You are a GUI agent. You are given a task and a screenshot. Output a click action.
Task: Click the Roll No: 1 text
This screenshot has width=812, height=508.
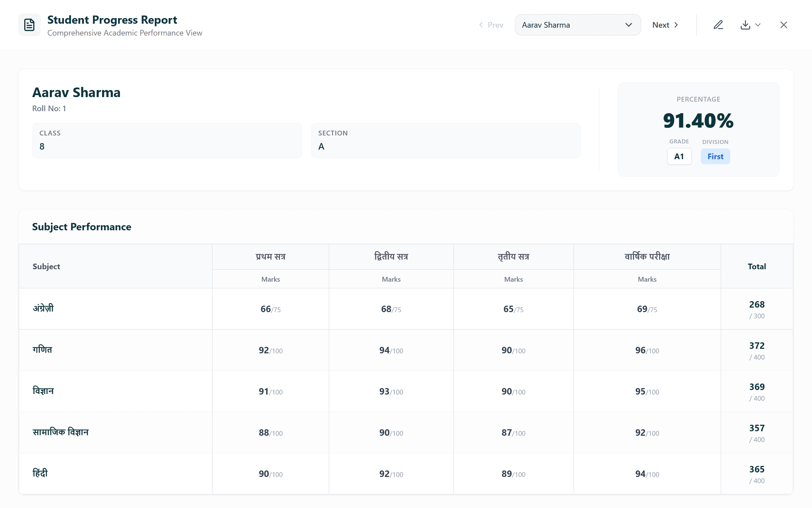point(49,109)
